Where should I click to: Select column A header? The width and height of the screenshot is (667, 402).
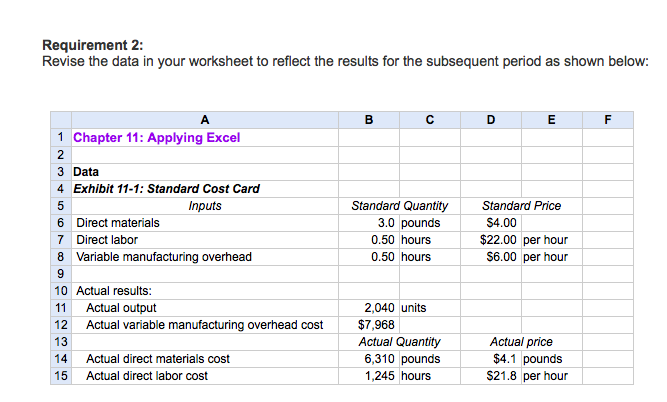[x=205, y=120]
